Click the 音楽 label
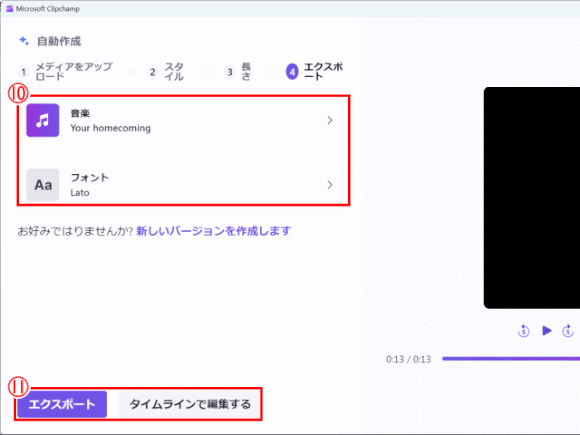 pyautogui.click(x=80, y=113)
